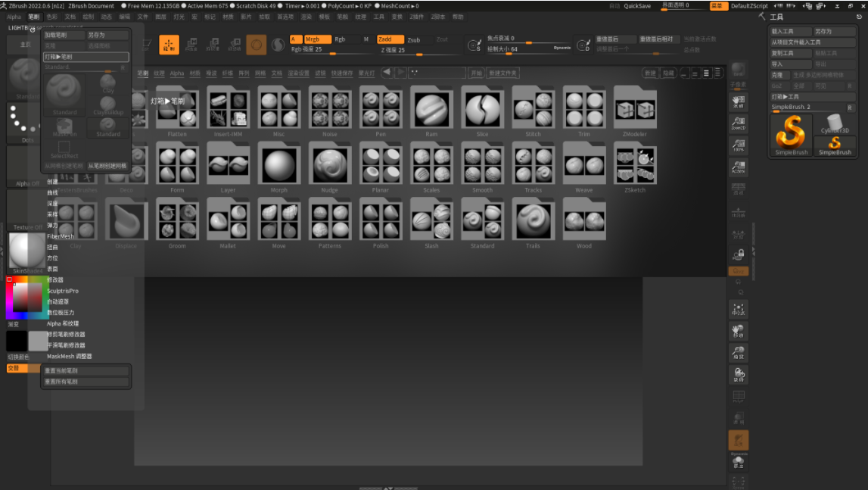Open the Morph brush folder

coord(278,167)
